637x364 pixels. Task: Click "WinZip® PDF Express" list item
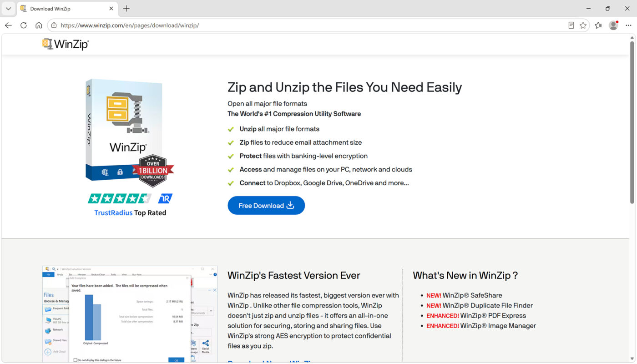coord(476,316)
